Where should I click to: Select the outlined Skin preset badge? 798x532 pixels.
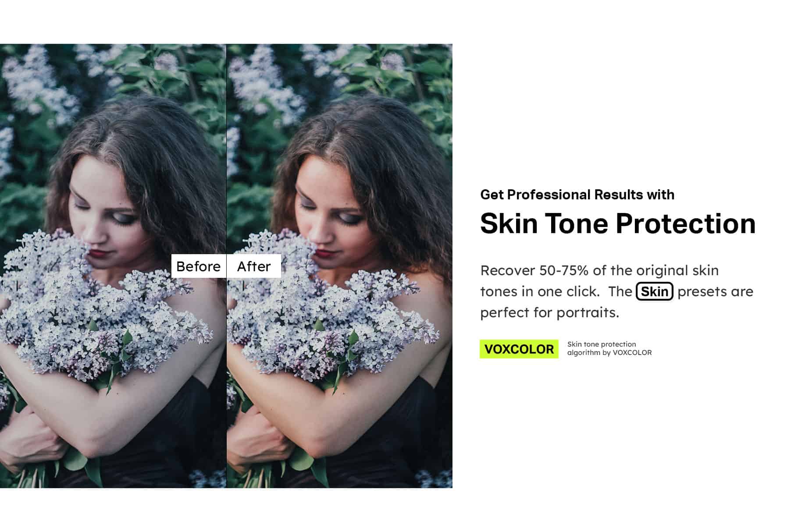tap(654, 291)
